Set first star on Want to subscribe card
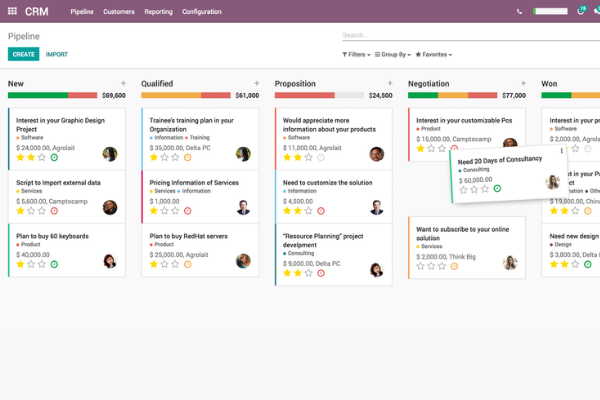This screenshot has width=600, height=400. (x=421, y=266)
